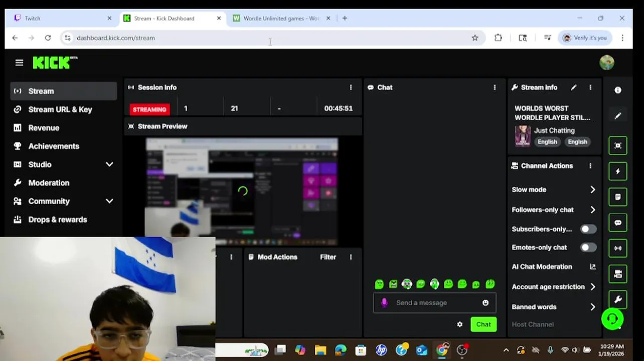
Task: Click the info icon in right toolbar
Action: click(618, 90)
